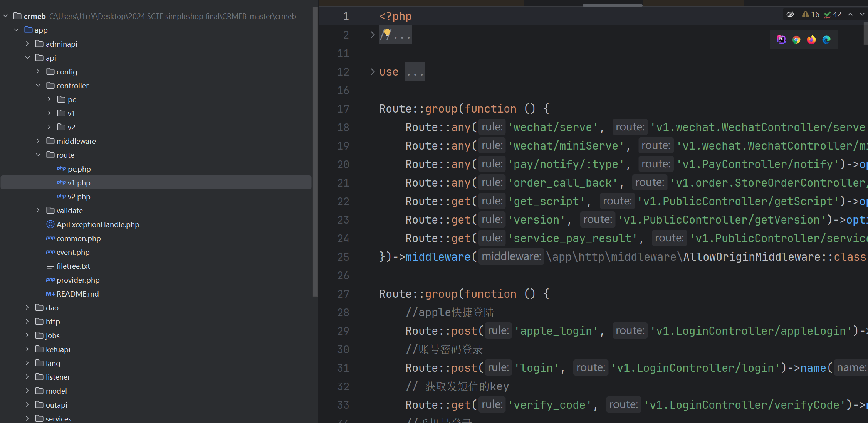Expand the adminapi folder chevron
The height and width of the screenshot is (423, 868).
point(27,44)
